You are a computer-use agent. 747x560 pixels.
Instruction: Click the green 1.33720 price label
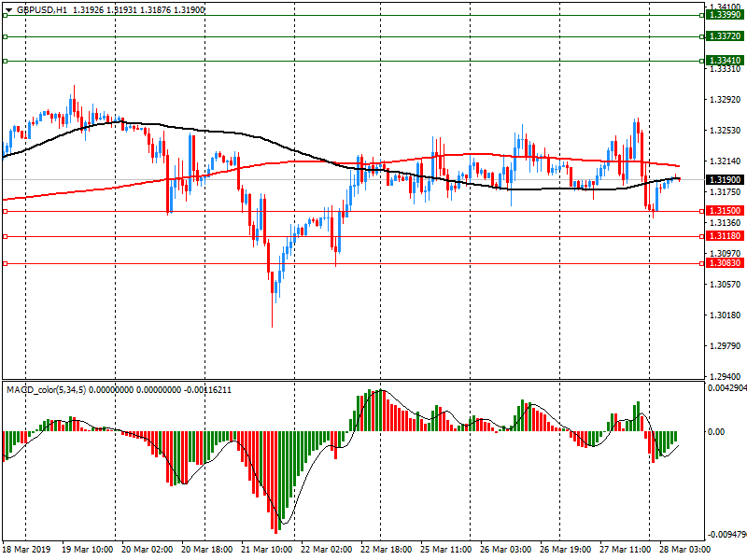click(725, 36)
